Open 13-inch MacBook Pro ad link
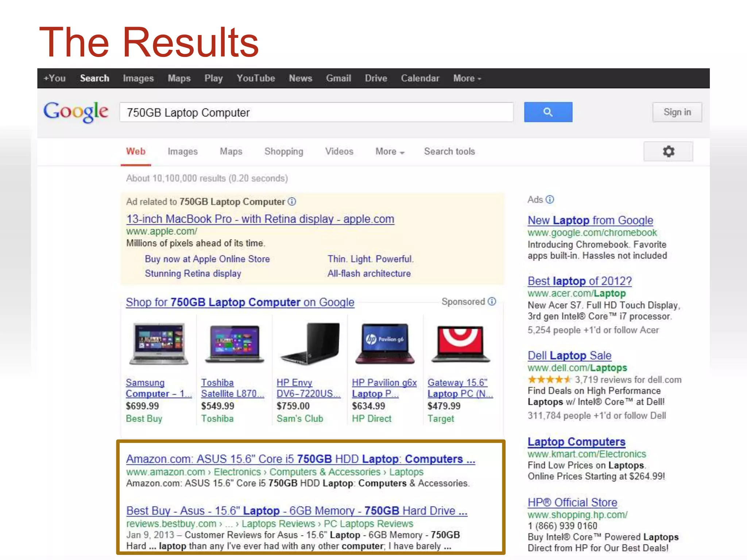This screenshot has width=747, height=560. pos(260,219)
